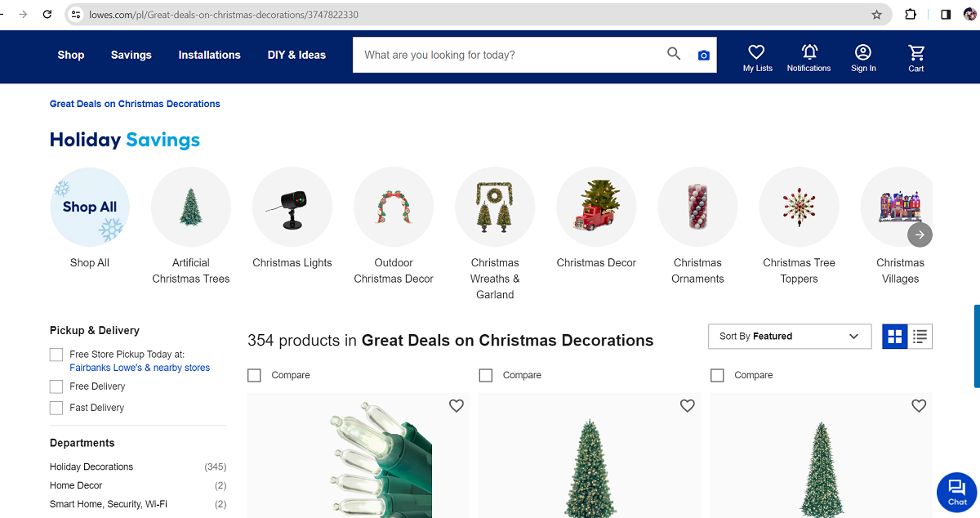This screenshot has height=518, width=980.
Task: Enable the Free Store Pickup Today filter
Action: coord(56,355)
